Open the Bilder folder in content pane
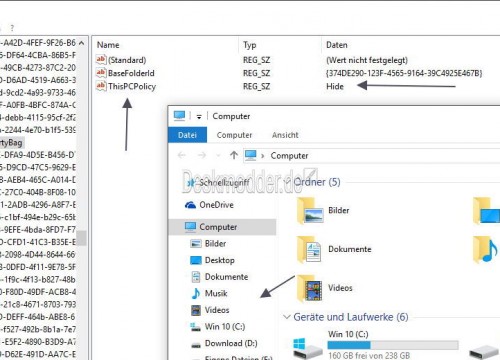Screen dimensions: 500x360 [323, 211]
